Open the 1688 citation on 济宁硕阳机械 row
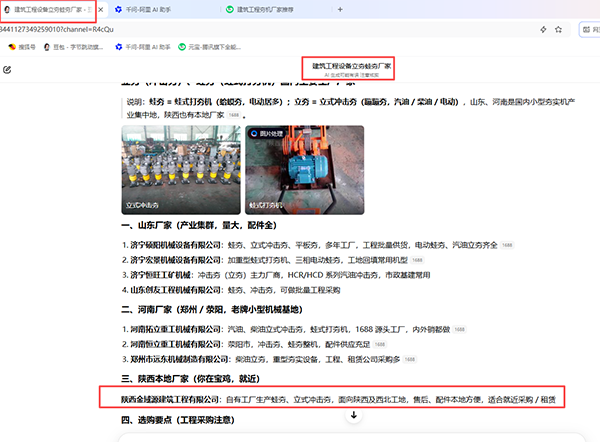Screen dimensions: 600x442 tap(507, 245)
